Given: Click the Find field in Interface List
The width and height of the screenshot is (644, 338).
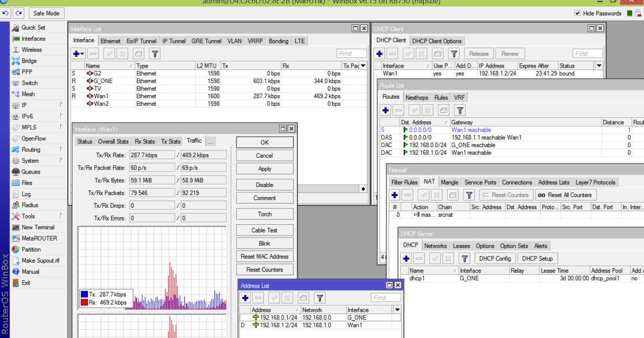Looking at the screenshot, I should [x=351, y=54].
